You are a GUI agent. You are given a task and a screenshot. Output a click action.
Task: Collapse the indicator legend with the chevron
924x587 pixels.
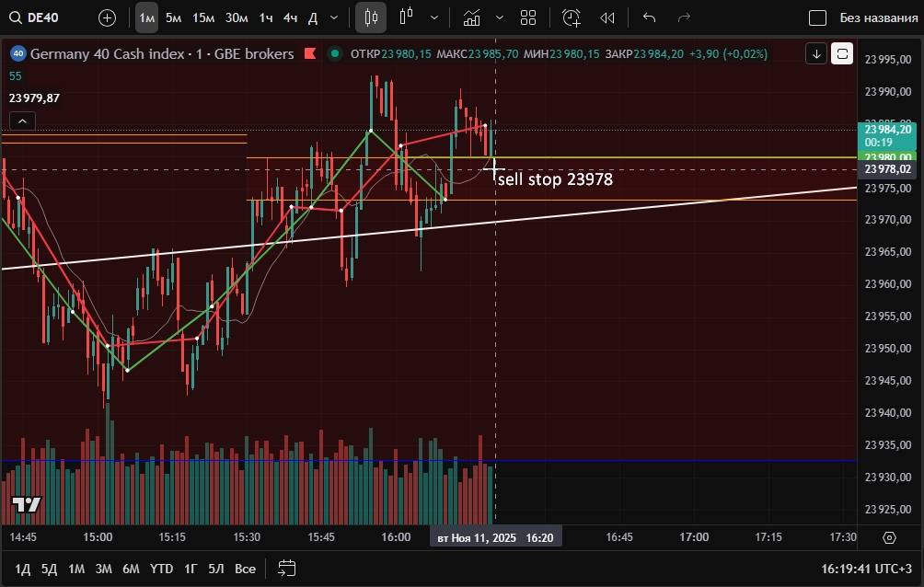tap(21, 121)
